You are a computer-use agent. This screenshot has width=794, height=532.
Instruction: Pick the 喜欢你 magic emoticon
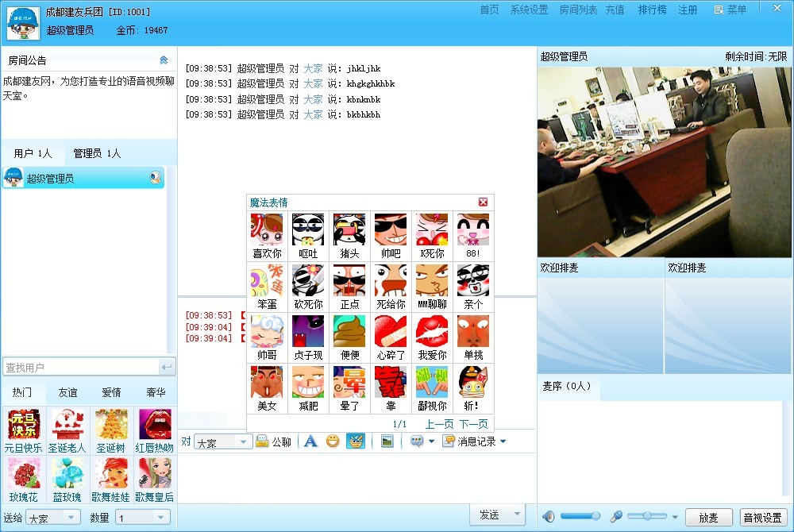pos(267,236)
